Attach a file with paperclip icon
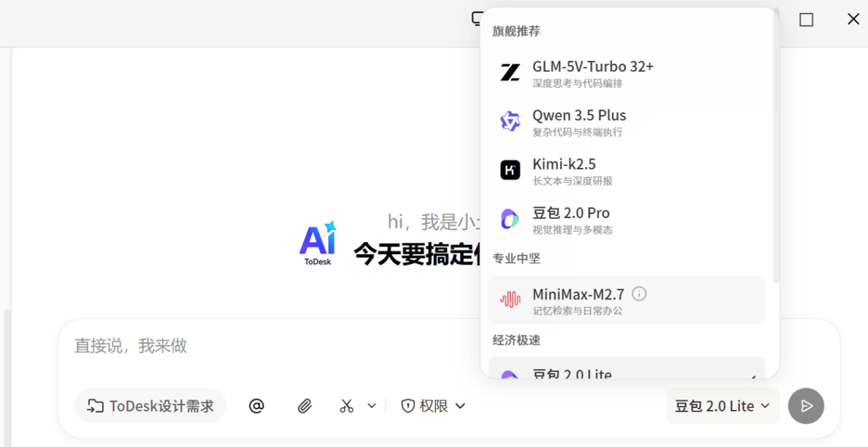The height and width of the screenshot is (447, 868). (x=304, y=406)
